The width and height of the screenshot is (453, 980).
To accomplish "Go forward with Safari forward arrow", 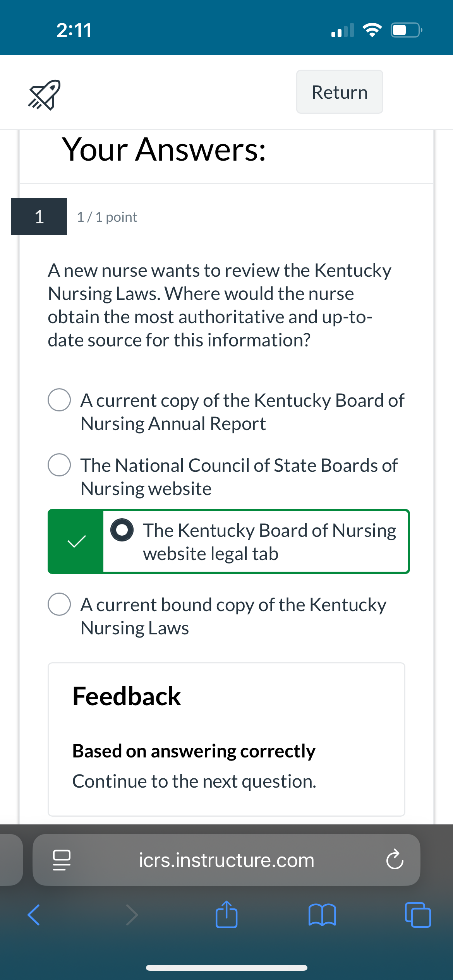I will click(132, 915).
